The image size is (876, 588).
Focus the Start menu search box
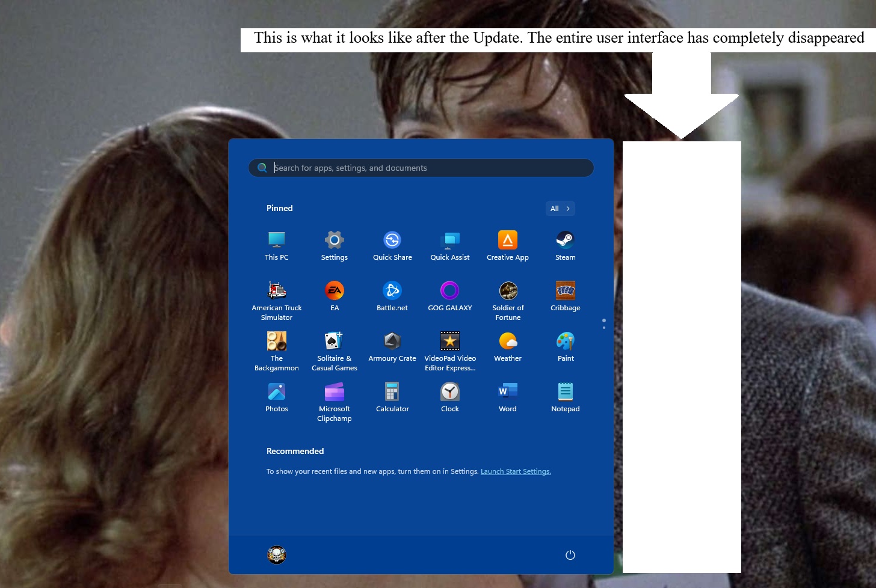tap(421, 168)
